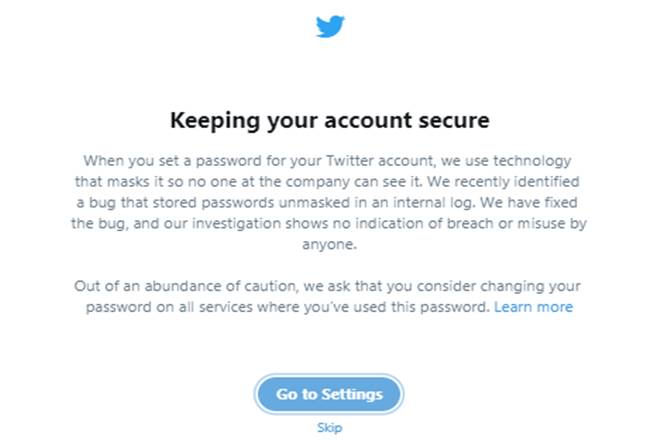Click the line starting "Out of an abundance"

tap(330, 286)
